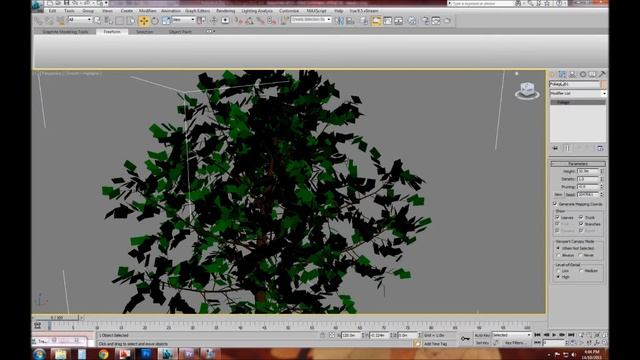The height and width of the screenshot is (360, 640).
Task: Switch to the Object Paint ribbon tab
Action: click(180, 31)
